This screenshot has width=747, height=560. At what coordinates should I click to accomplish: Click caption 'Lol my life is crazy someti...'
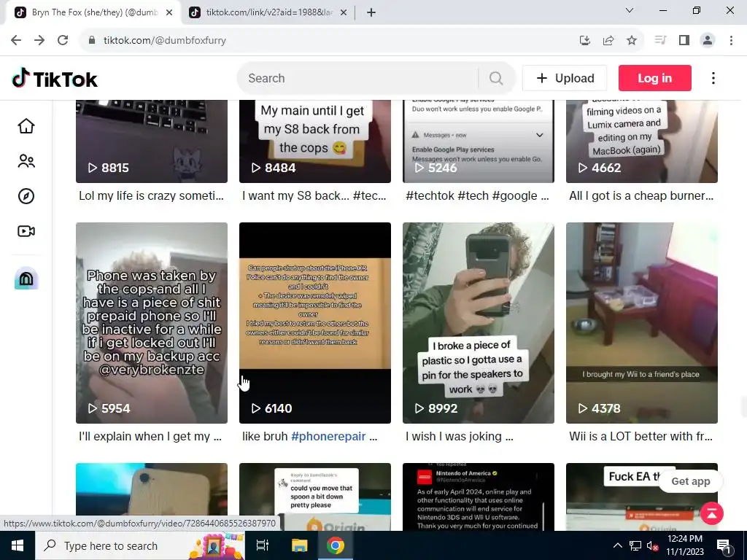(x=151, y=195)
